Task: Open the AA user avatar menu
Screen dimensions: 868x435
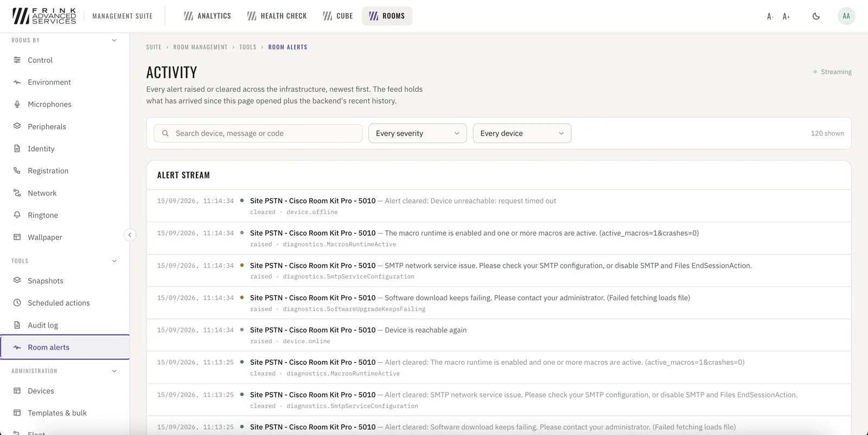Action: point(846,16)
